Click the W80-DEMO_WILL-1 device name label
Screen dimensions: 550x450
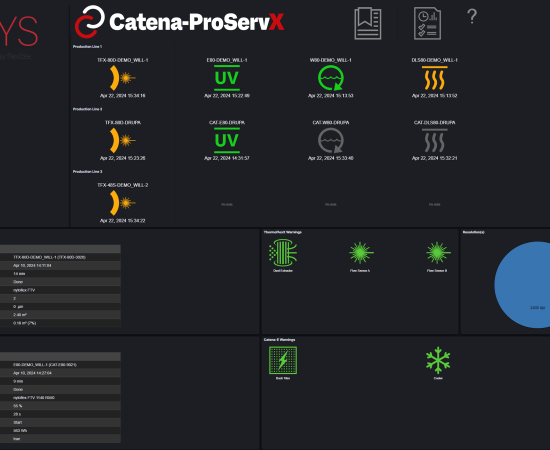tap(330, 60)
